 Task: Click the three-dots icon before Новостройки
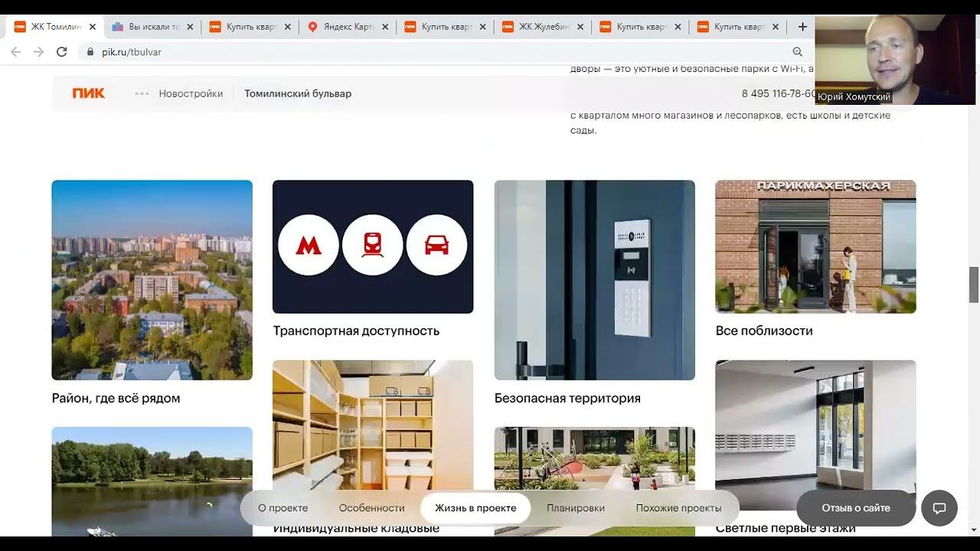click(142, 93)
